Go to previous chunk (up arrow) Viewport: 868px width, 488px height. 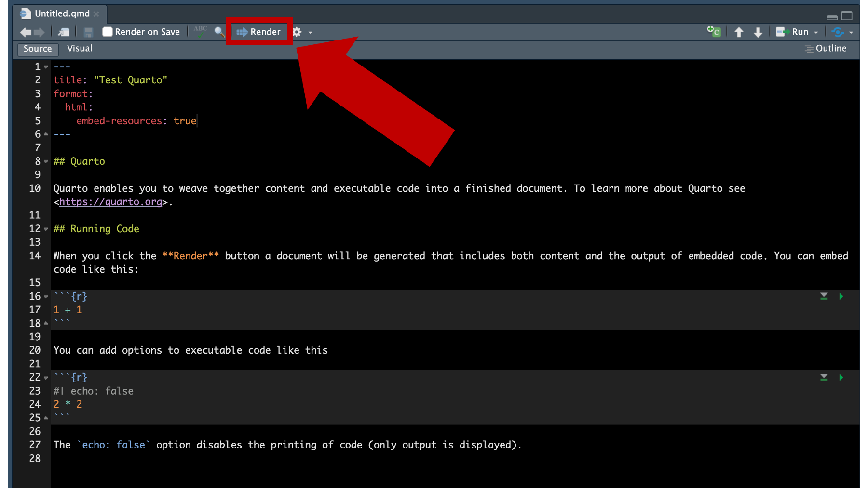point(739,32)
